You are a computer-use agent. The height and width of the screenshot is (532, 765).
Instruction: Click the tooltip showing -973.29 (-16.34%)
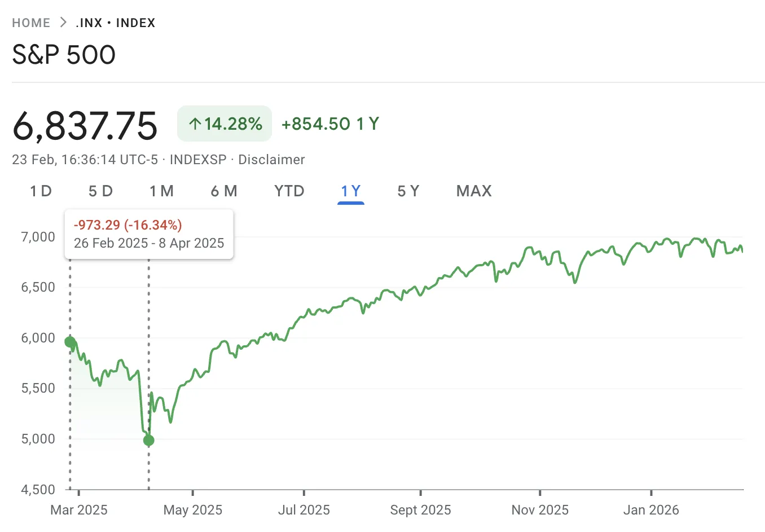(x=149, y=234)
